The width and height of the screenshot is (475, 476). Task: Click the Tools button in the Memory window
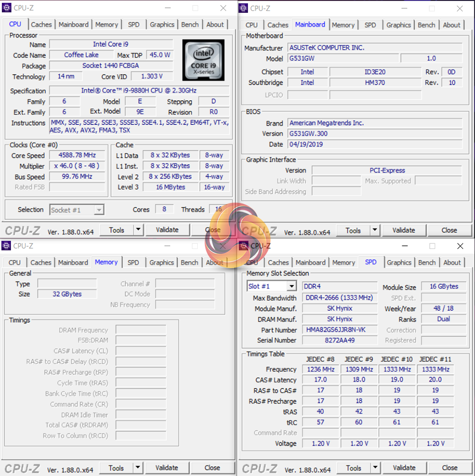click(x=116, y=468)
